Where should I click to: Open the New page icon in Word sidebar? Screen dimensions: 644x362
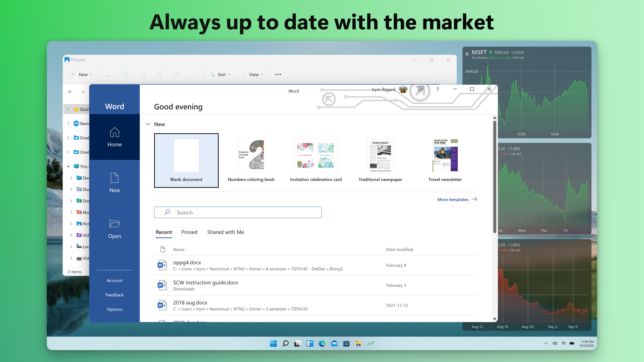(x=115, y=178)
